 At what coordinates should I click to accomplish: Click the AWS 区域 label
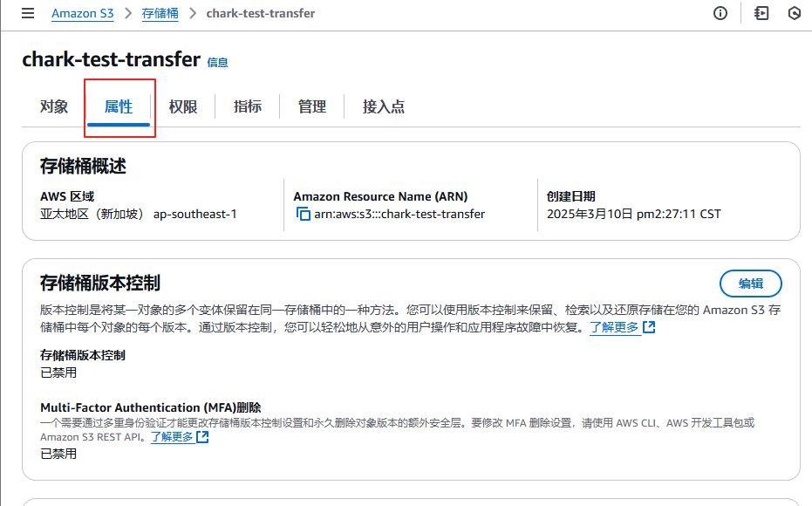coord(67,197)
